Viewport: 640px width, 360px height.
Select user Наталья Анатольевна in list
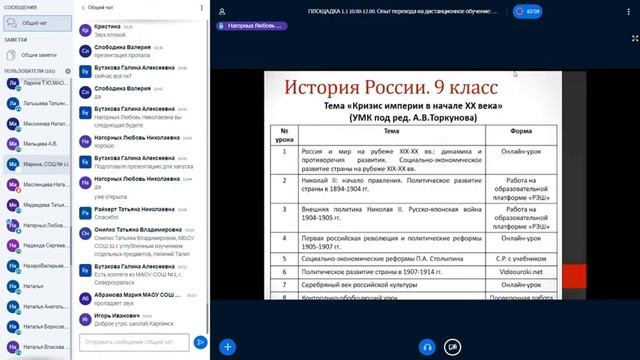[37, 307]
